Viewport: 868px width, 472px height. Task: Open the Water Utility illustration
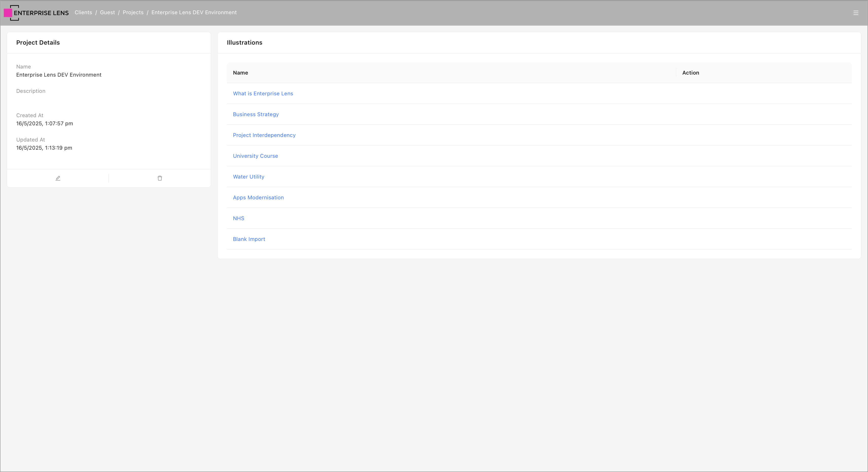click(x=248, y=177)
